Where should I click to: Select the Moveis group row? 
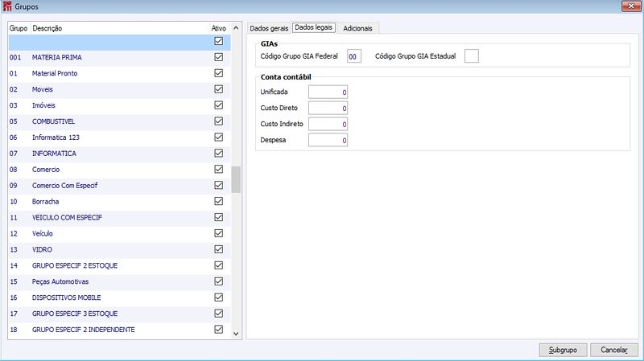119,89
